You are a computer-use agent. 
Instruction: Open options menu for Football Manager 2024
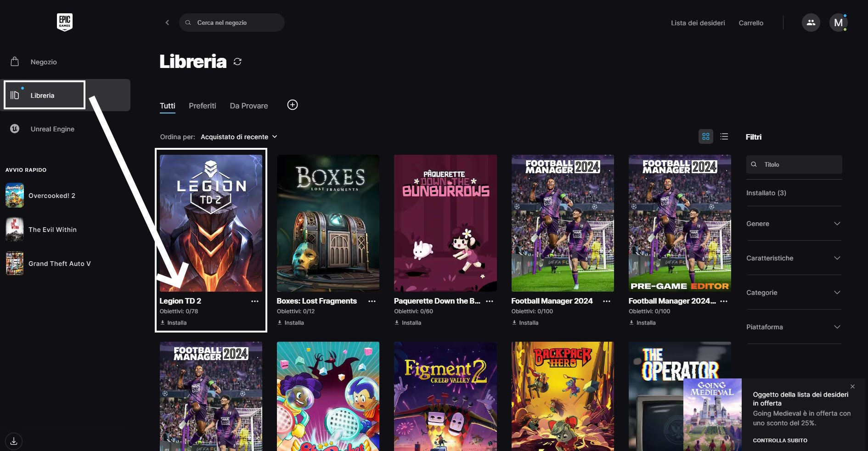click(x=607, y=301)
